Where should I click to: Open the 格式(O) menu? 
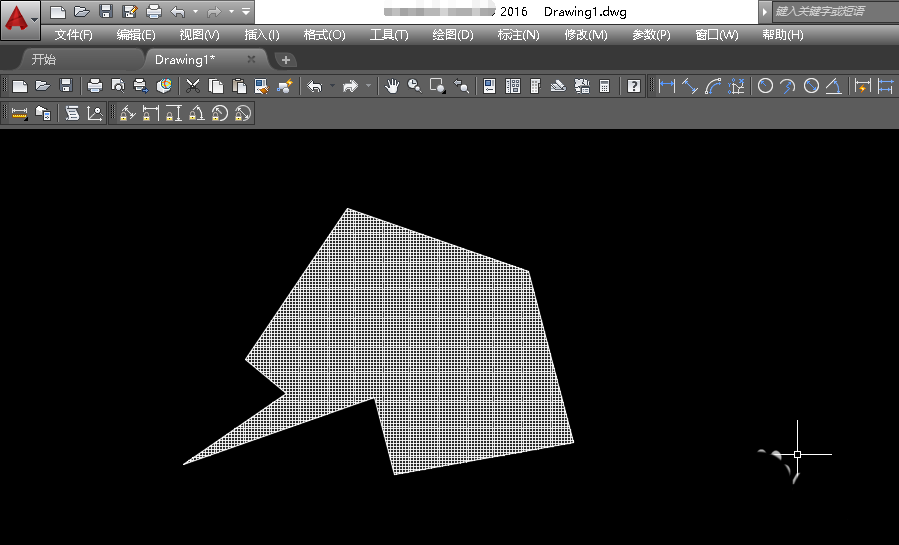(x=325, y=35)
